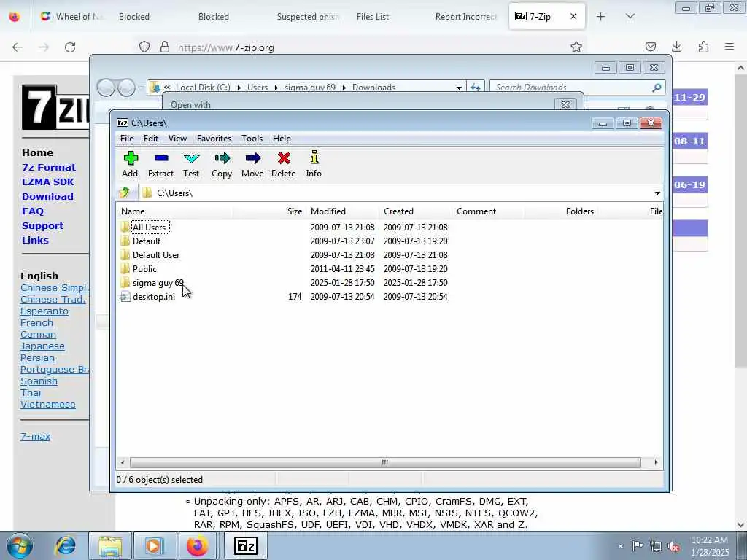747x560 pixels.
Task: Open the Download link on 7-zip.org
Action: point(47,197)
